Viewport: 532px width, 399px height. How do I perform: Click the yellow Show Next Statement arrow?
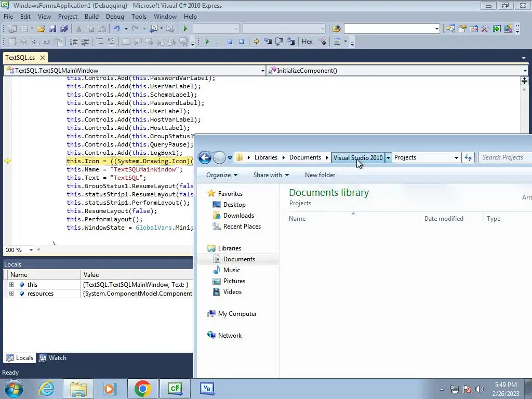coord(257,42)
